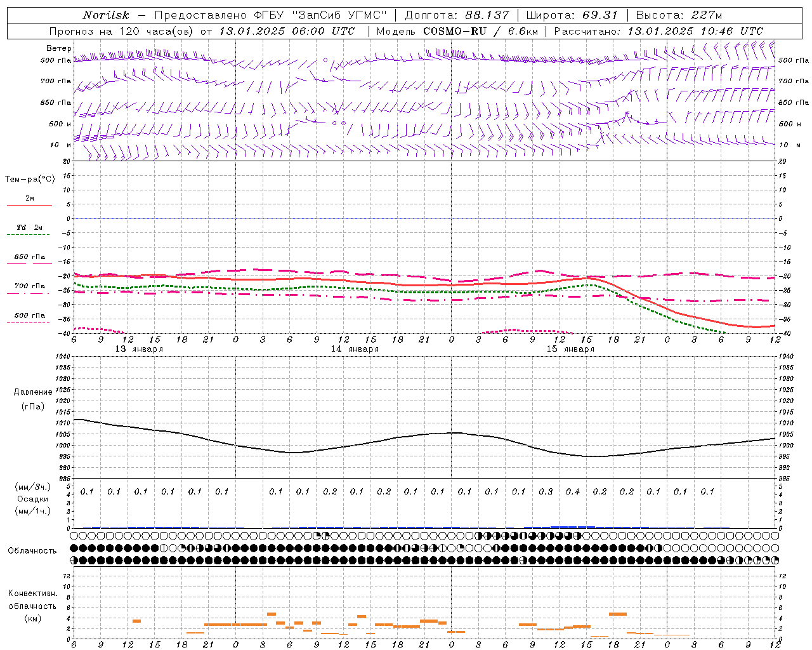
Task: Click the "(гПа)" pressure unit label
Action: (33, 407)
